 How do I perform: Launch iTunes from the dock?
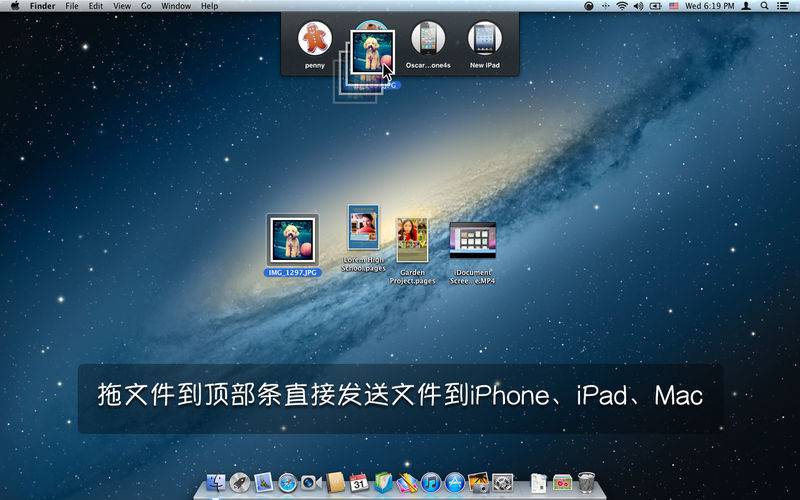pyautogui.click(x=431, y=482)
